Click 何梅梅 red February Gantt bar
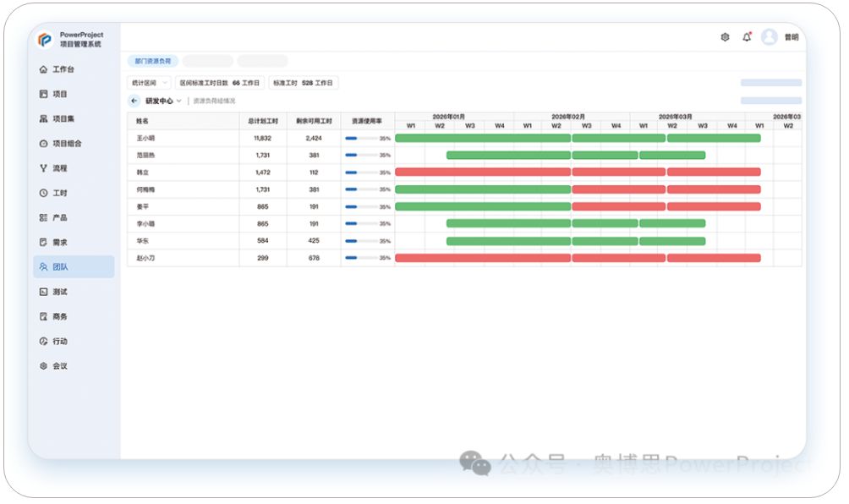 click(x=619, y=189)
